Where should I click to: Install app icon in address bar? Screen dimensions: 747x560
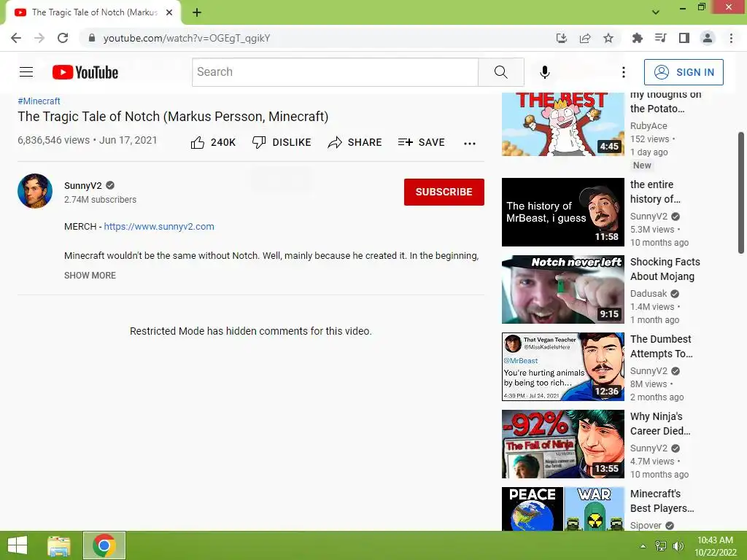pyautogui.click(x=561, y=38)
